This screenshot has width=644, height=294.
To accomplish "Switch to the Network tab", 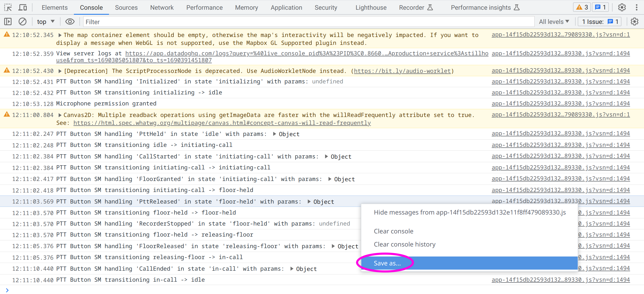I will point(162,8).
